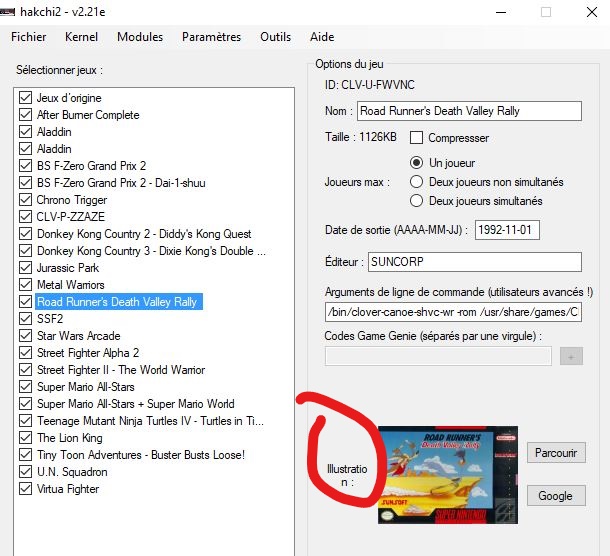Toggle the Metal Warriors checkbox
Image resolution: width=610 pixels, height=556 pixels.
tap(25, 284)
